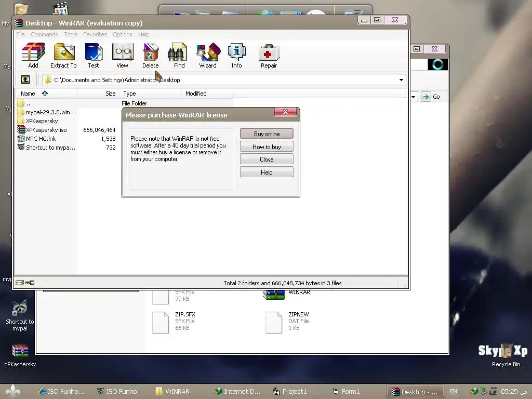
Task: Select Shortcut to mypa... file row
Action: 46,147
